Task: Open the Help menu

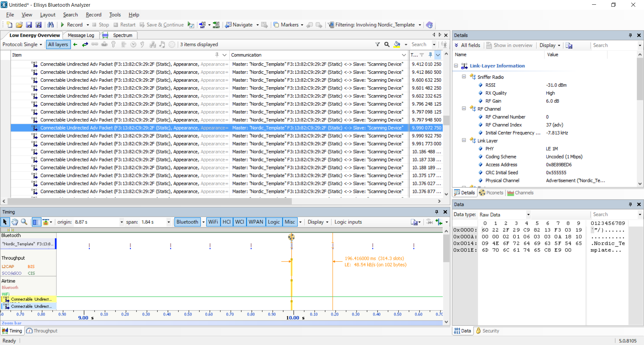Action: pos(134,15)
